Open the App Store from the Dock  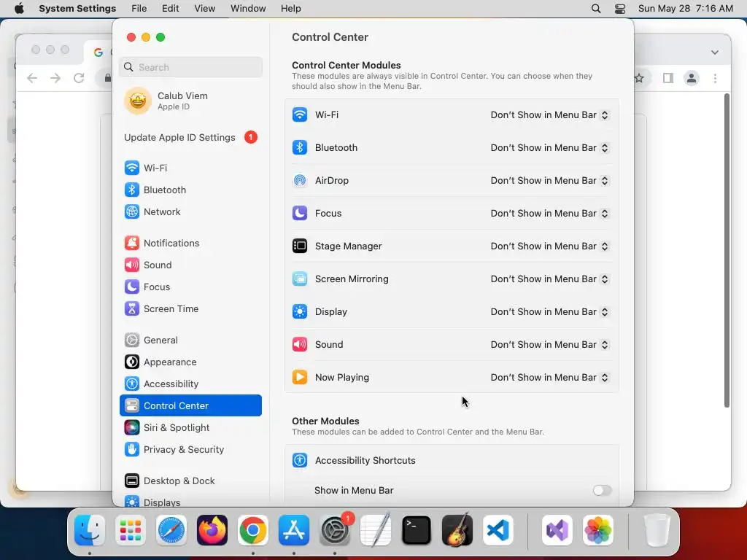(x=294, y=530)
